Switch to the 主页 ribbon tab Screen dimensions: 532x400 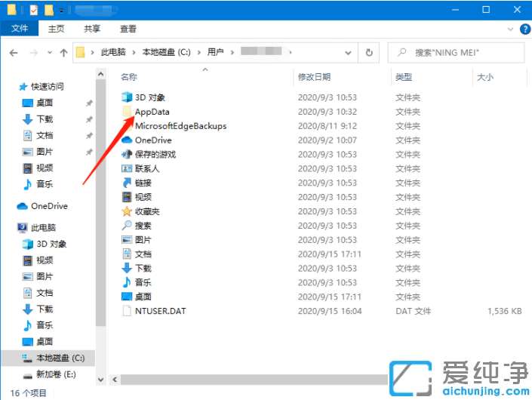[x=56, y=29]
